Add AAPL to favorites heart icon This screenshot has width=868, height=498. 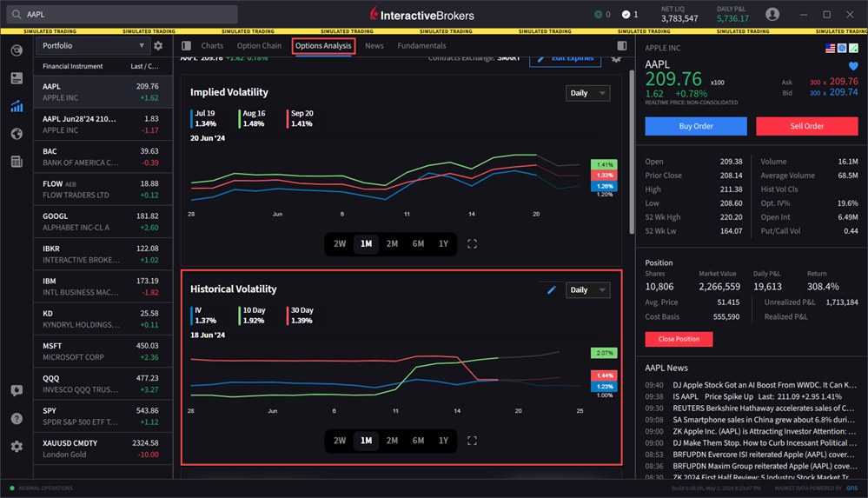point(853,66)
